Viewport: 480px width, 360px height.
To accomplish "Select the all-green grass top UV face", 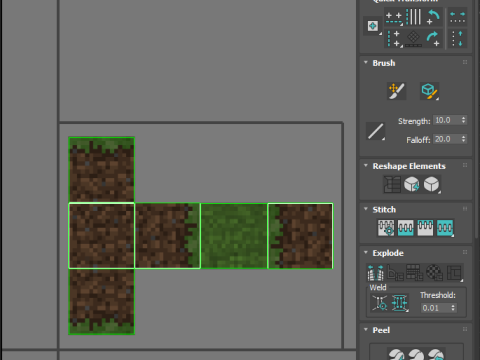I will [x=234, y=236].
